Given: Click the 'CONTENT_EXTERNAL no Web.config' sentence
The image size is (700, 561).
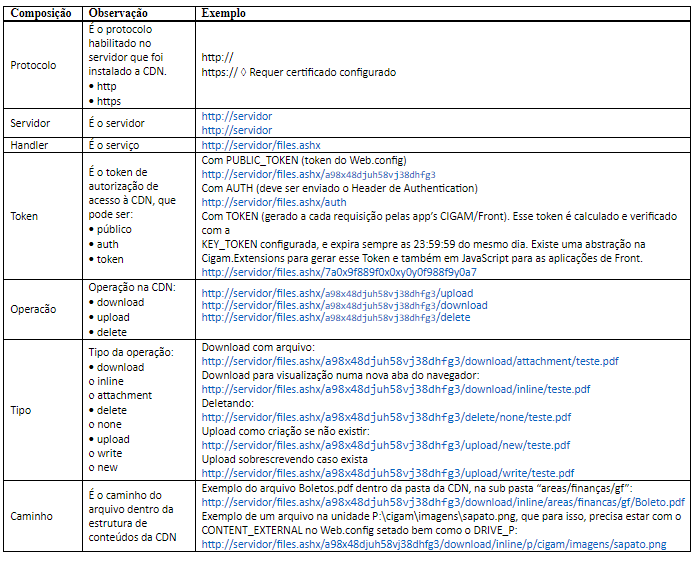Looking at the screenshot, I should click(359, 530).
